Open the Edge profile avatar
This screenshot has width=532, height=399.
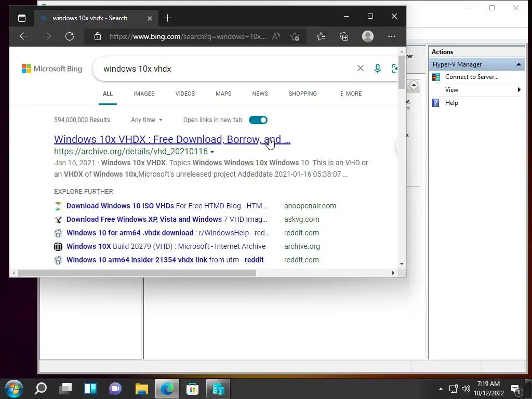pyautogui.click(x=368, y=36)
